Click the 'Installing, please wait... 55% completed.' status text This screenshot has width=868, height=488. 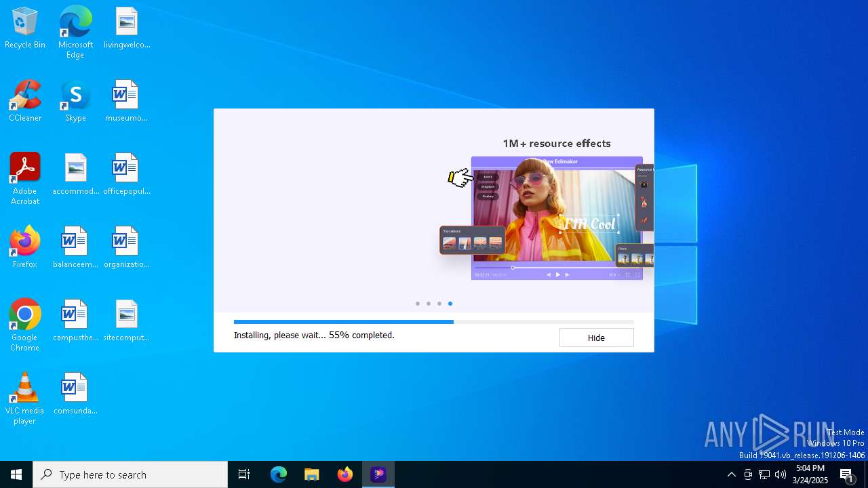click(314, 335)
